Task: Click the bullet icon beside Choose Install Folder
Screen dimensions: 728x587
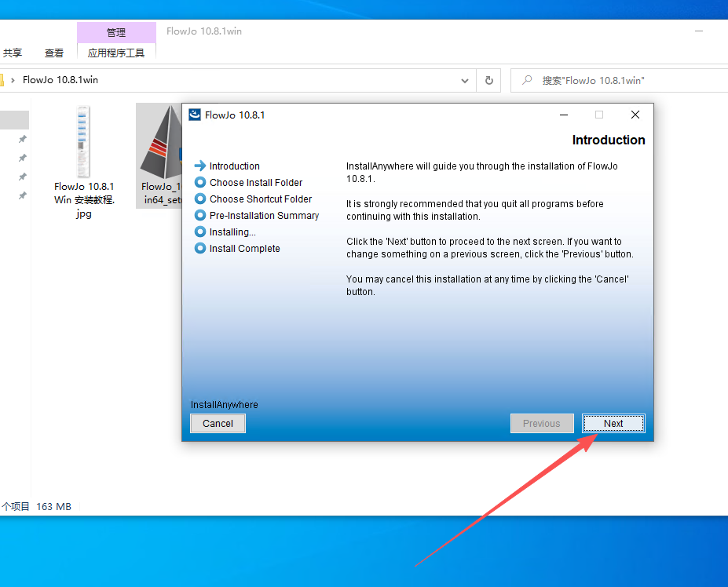Action: click(x=199, y=182)
